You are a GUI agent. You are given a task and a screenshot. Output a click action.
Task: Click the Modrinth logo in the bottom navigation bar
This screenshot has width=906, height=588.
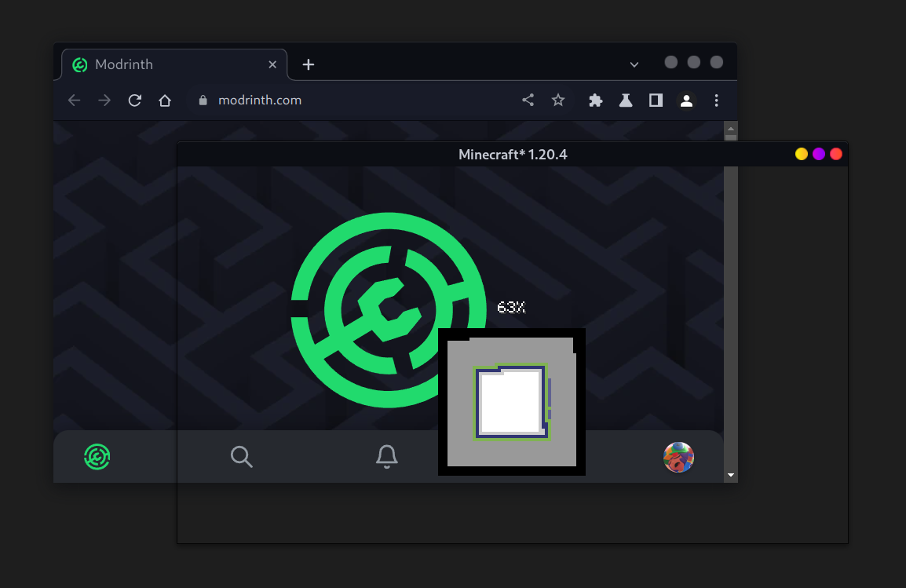tap(97, 456)
